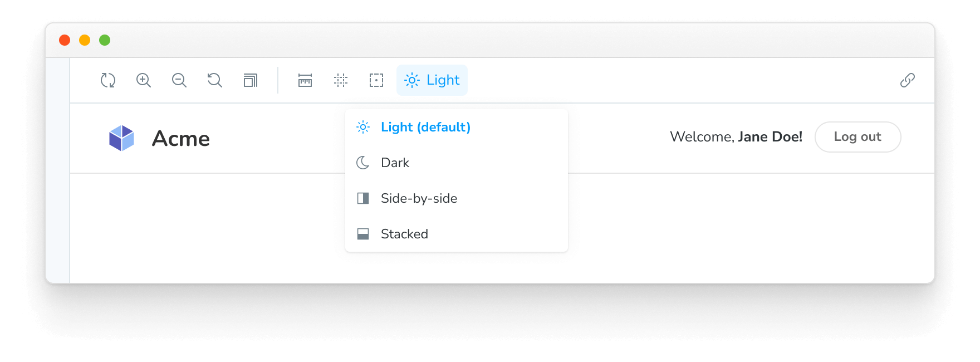Toggle the measure ruler tool

coord(305,80)
